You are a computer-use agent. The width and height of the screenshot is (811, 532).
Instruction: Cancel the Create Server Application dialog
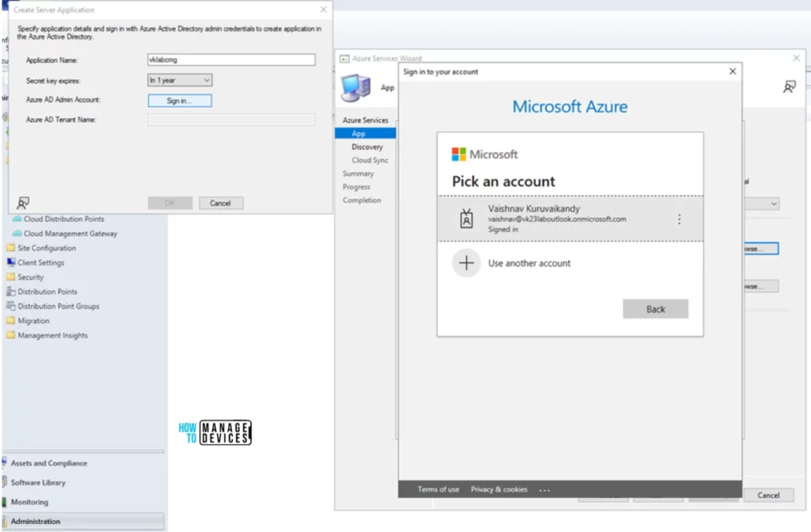220,203
